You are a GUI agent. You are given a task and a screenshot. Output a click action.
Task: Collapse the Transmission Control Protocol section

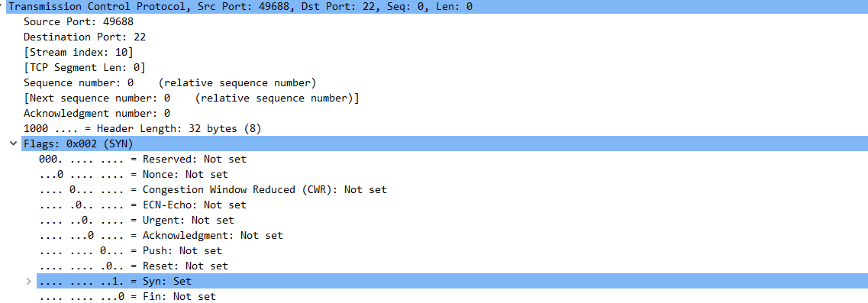click(x=2, y=7)
